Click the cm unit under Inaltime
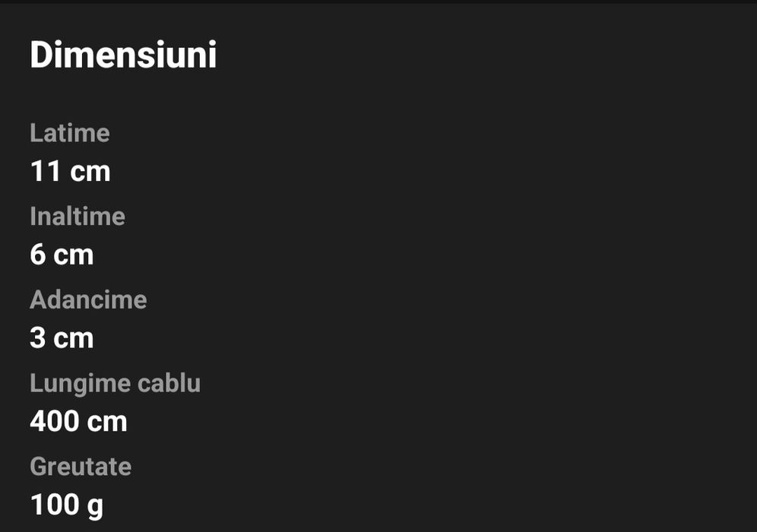 (74, 255)
